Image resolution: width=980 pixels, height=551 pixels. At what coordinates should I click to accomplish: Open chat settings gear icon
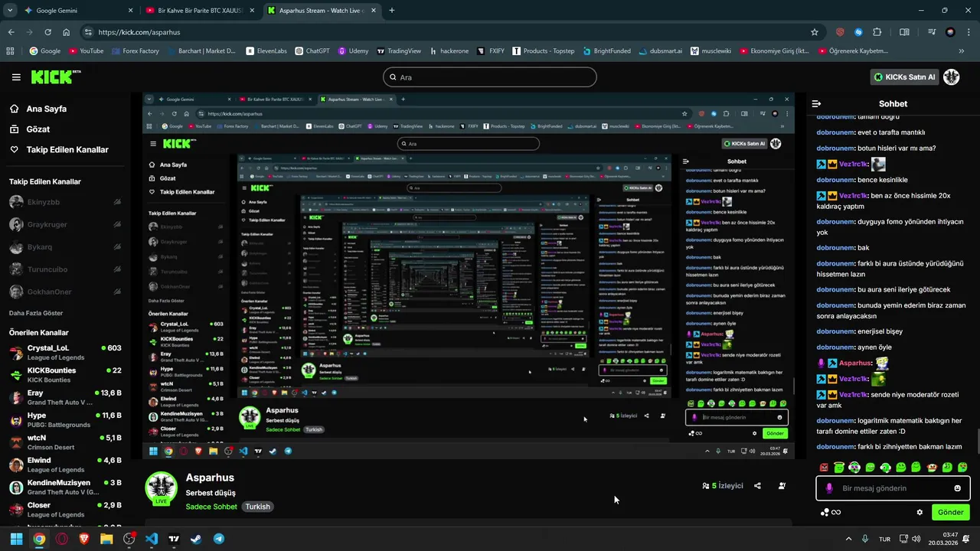pos(920,513)
